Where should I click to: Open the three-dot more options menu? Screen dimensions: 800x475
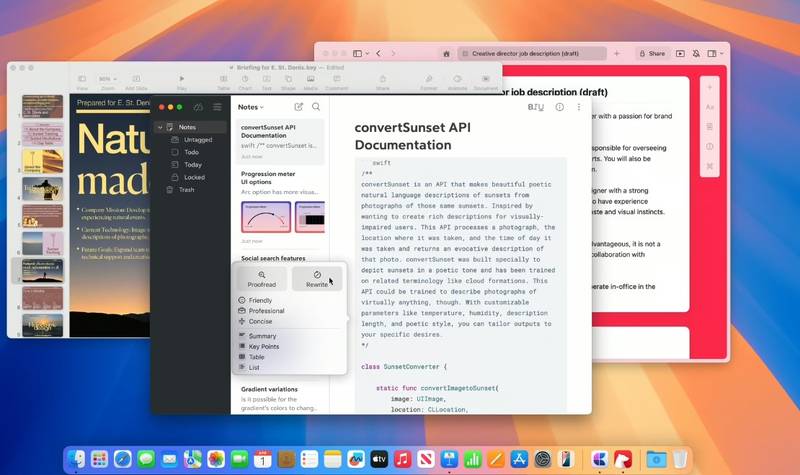[x=579, y=107]
